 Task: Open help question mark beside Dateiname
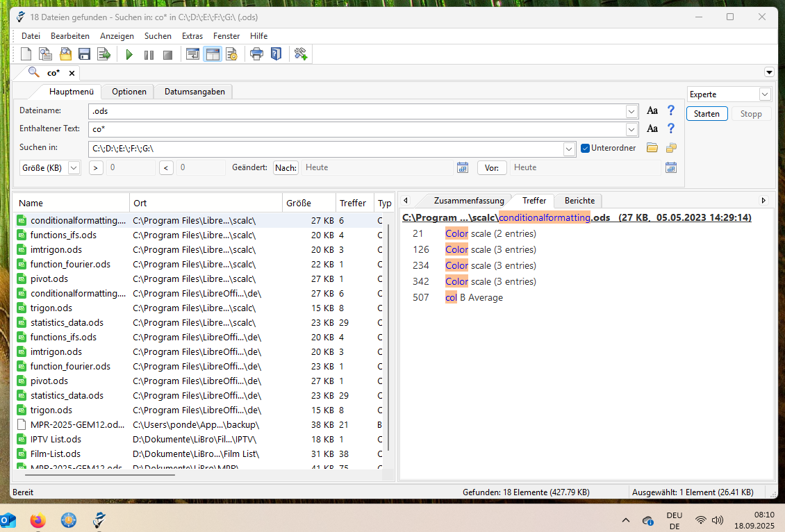[x=671, y=110]
